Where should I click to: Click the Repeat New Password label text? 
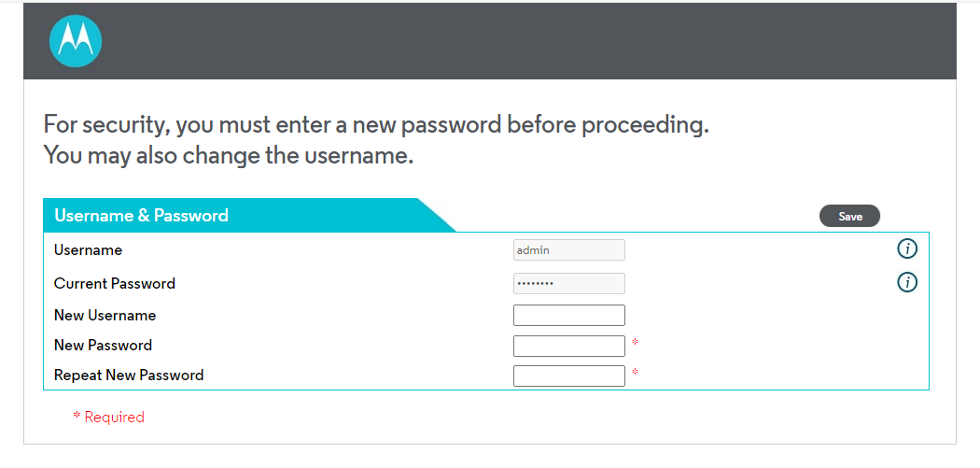(129, 376)
